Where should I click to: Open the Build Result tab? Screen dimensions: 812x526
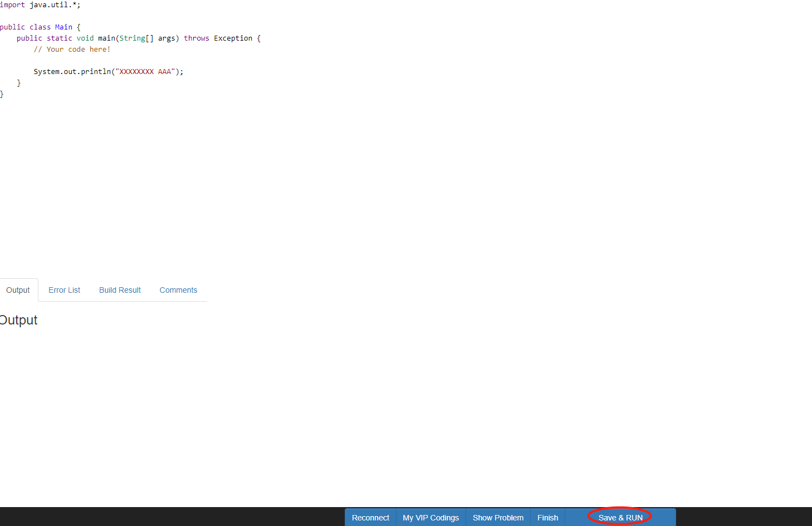coord(120,290)
